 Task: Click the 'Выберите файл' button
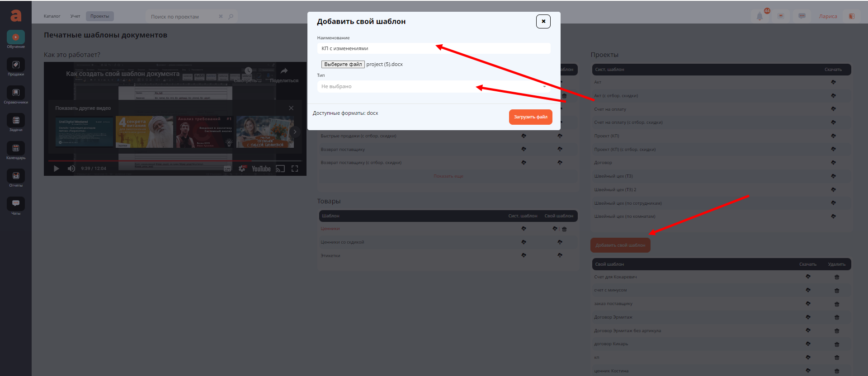pos(343,64)
